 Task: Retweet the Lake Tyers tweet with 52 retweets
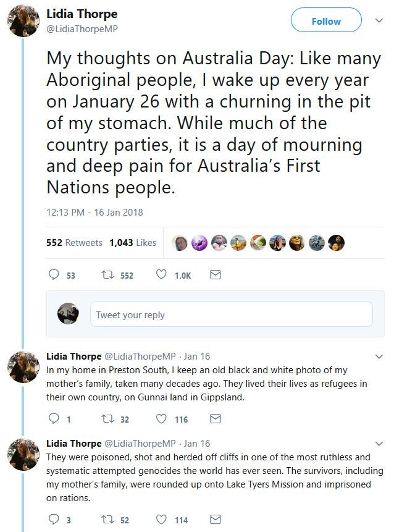coord(107,520)
